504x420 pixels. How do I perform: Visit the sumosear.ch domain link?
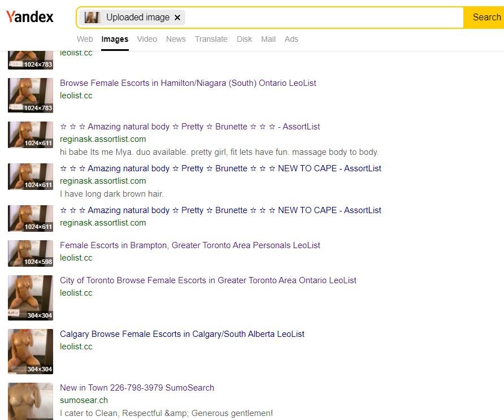[x=84, y=400]
